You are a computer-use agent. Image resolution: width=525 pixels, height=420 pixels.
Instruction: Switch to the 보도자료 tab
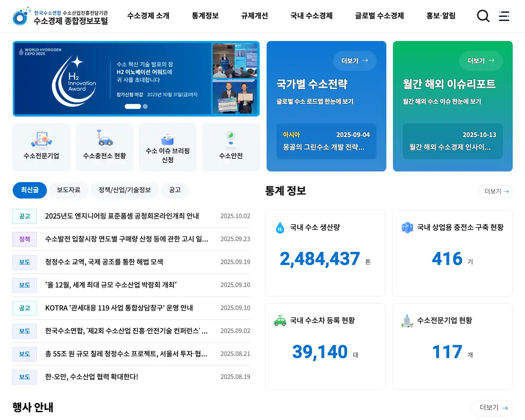tap(68, 190)
